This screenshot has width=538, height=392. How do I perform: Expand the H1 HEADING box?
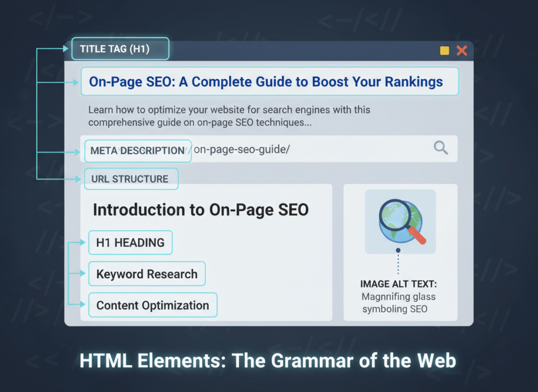[130, 242]
